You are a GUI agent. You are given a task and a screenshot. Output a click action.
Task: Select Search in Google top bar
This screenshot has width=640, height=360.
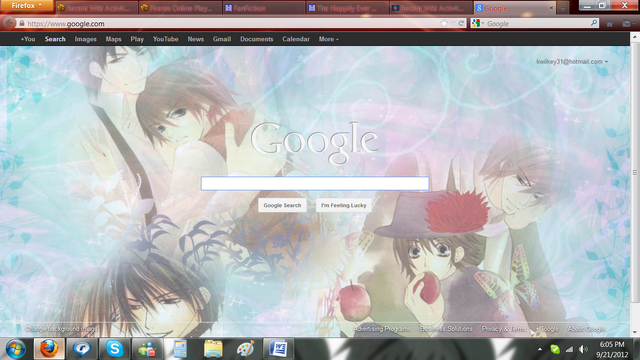[55, 39]
